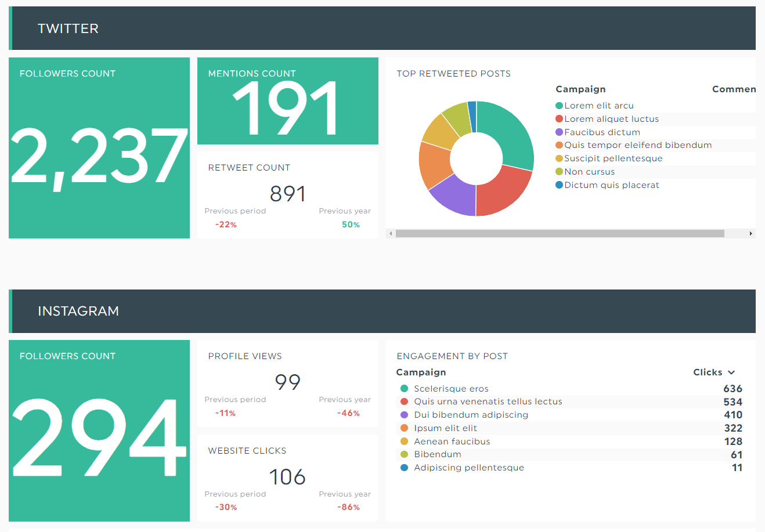This screenshot has height=532, width=765.
Task: Open the Quis urna venenatis tellus lectus row
Action: [571, 401]
